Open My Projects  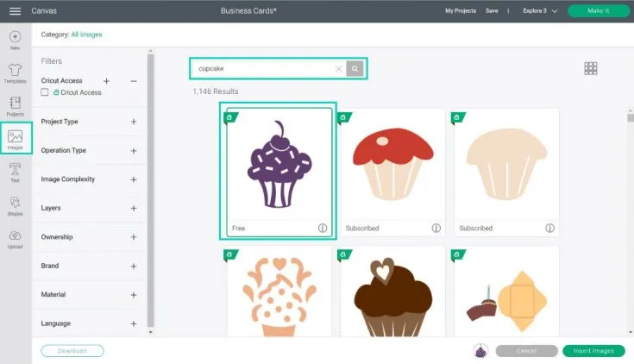461,10
